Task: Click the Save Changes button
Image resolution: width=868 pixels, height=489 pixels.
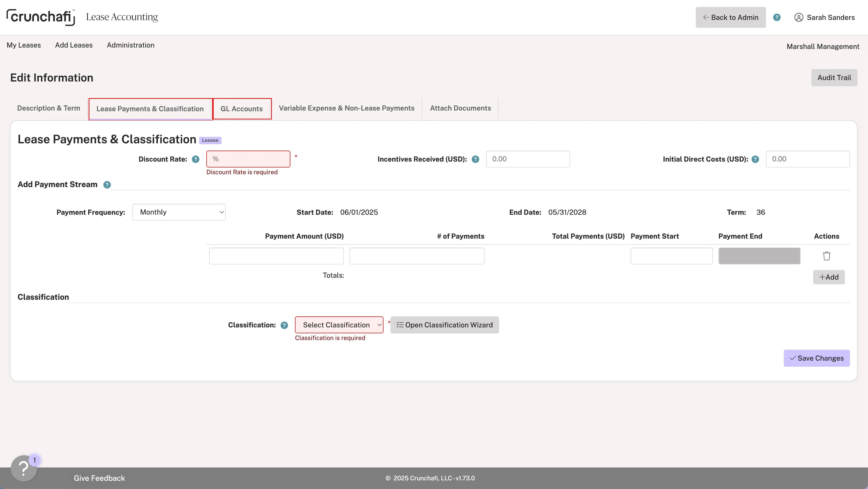Action: pos(817,358)
